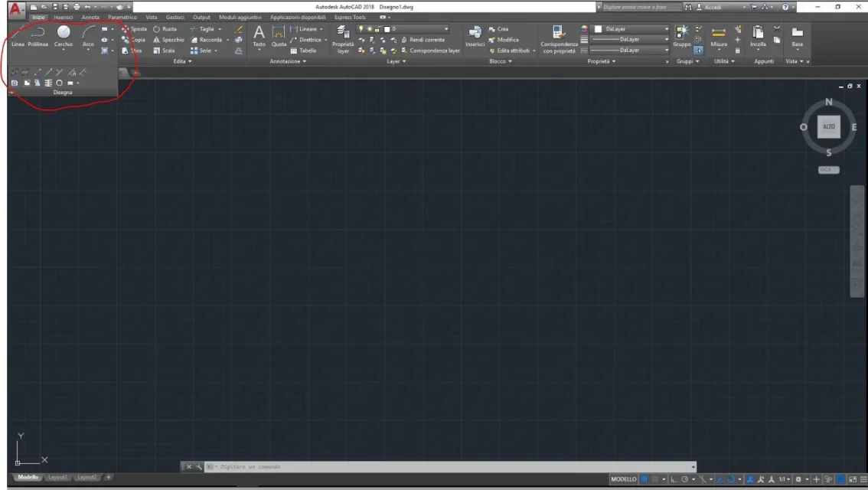Click the Sposta move tool
The image size is (868, 490).
[135, 29]
